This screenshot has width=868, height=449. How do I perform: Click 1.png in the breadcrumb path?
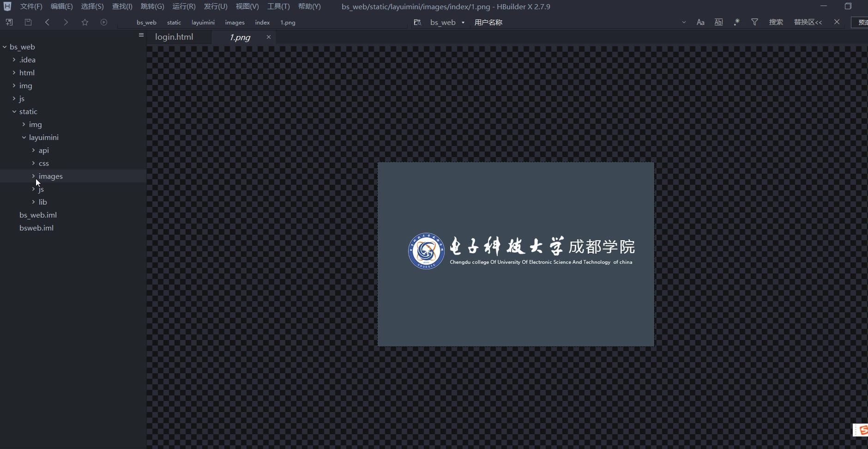[x=288, y=22]
